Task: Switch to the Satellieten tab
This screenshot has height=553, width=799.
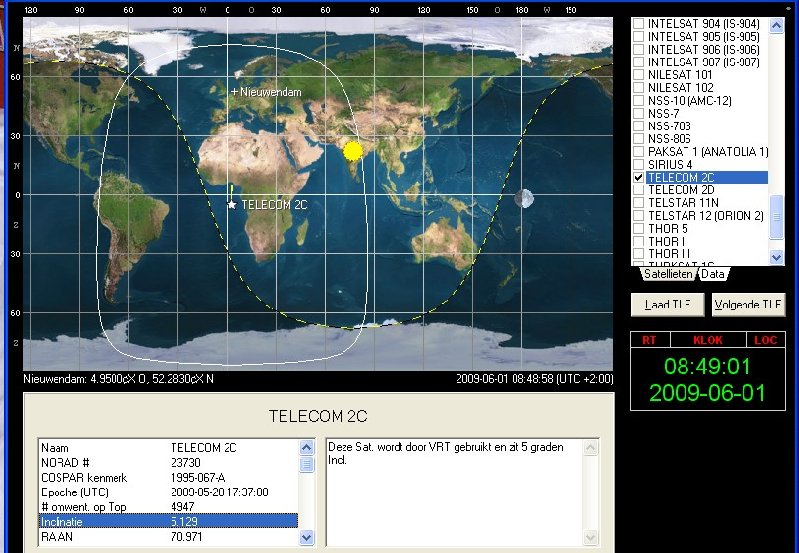Action: pyautogui.click(x=668, y=274)
